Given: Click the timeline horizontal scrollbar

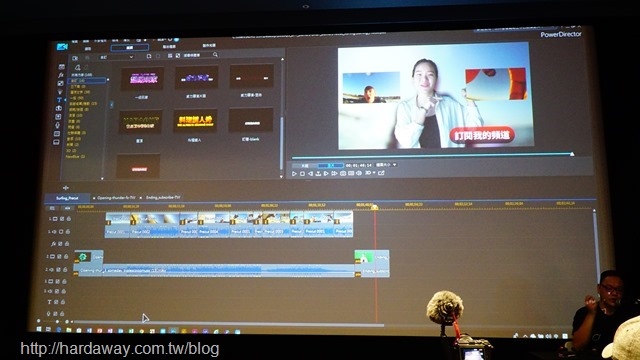Looking at the screenshot, I should (229, 324).
